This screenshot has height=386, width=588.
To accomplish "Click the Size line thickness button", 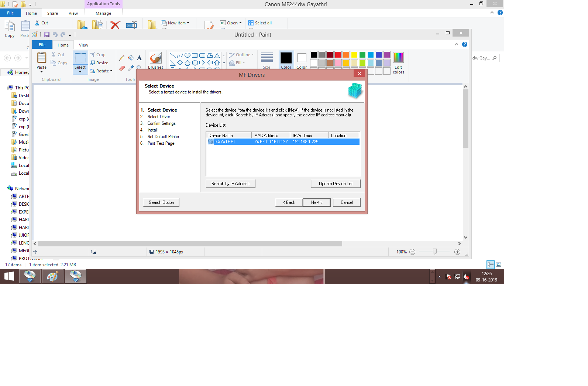I will 267,60.
